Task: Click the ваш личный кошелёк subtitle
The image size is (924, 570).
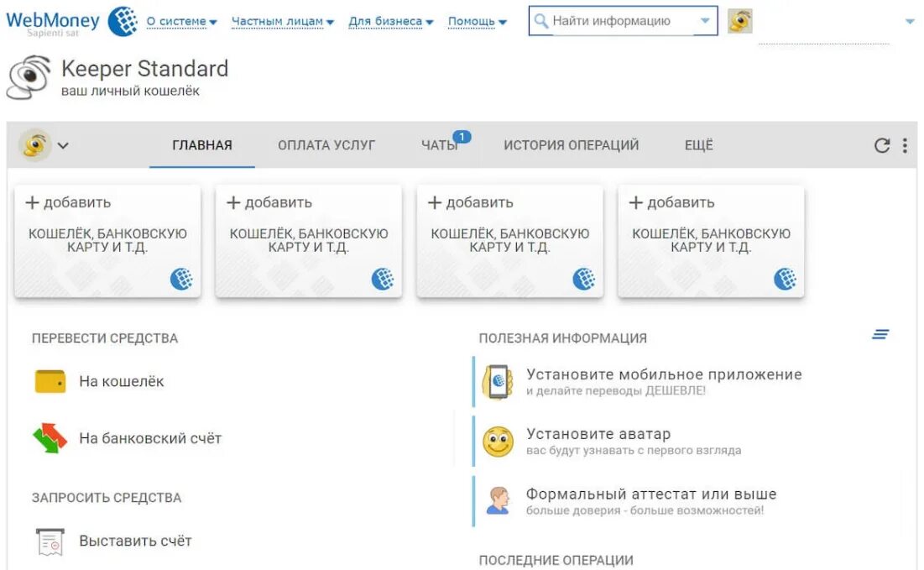Action: 130,92
